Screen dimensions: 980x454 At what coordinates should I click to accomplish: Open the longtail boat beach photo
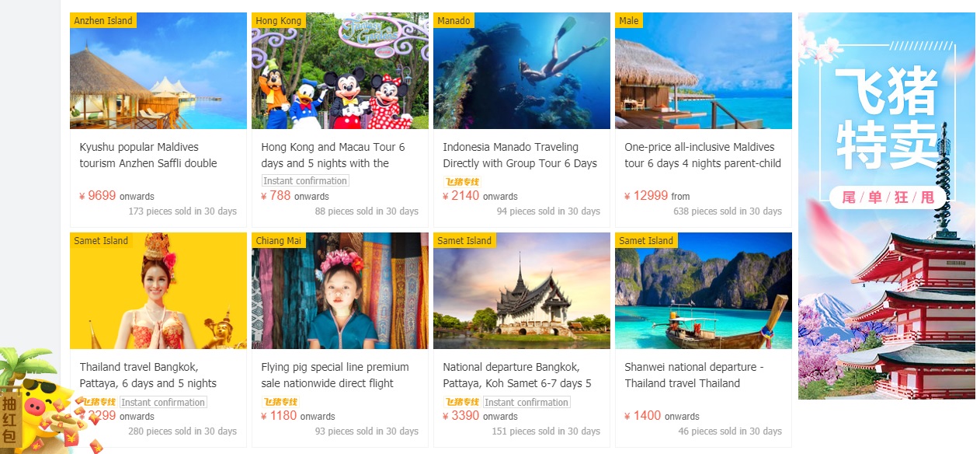pos(704,291)
